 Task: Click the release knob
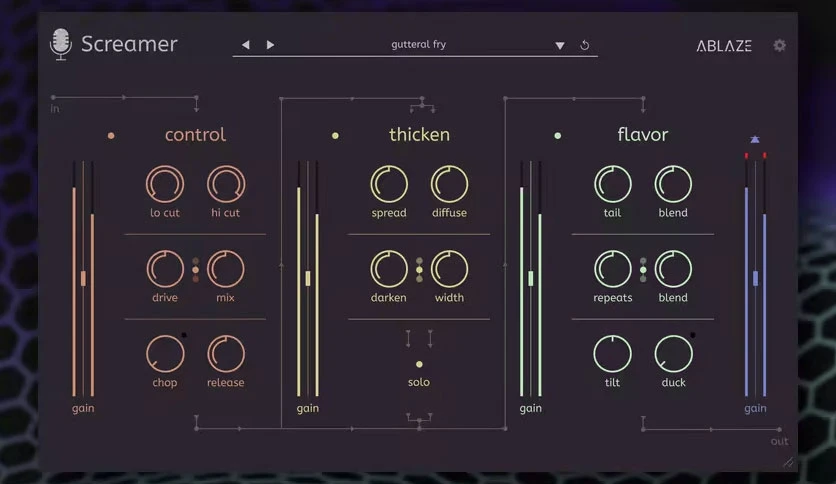coord(226,354)
